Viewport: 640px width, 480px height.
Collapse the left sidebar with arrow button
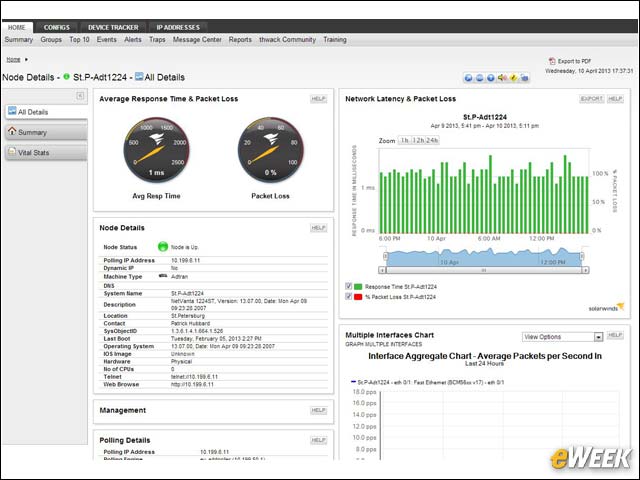pos(80,96)
